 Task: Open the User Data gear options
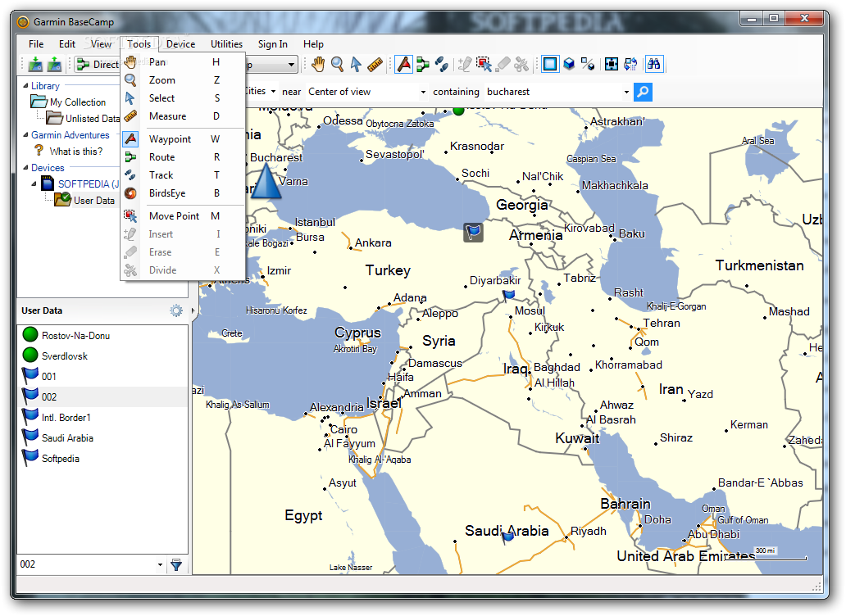176,310
